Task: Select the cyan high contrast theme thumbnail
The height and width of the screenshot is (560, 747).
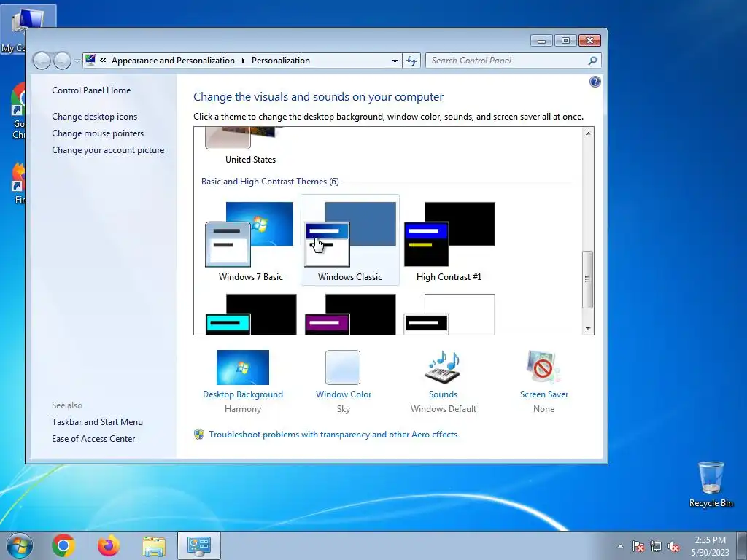Action: point(251,314)
